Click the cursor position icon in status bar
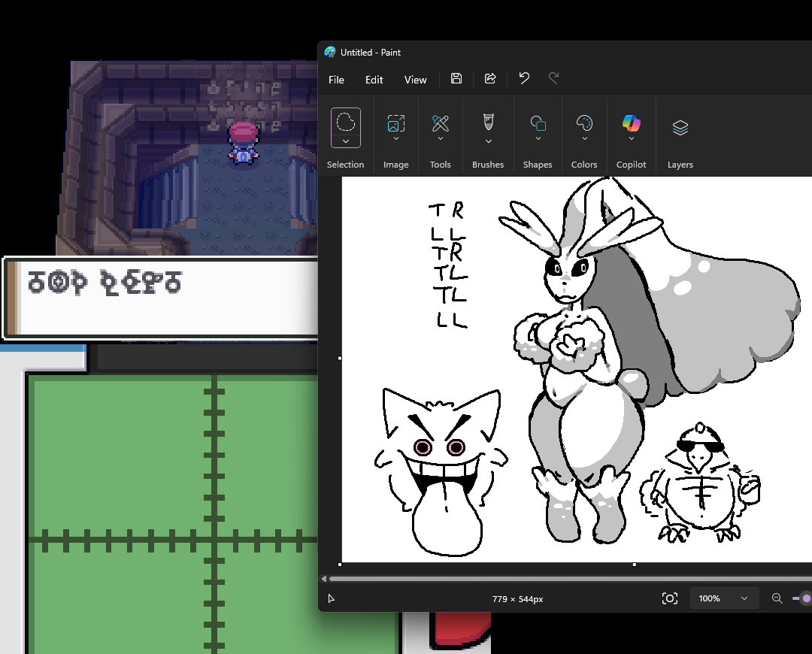The width and height of the screenshot is (812, 654). coord(332,598)
